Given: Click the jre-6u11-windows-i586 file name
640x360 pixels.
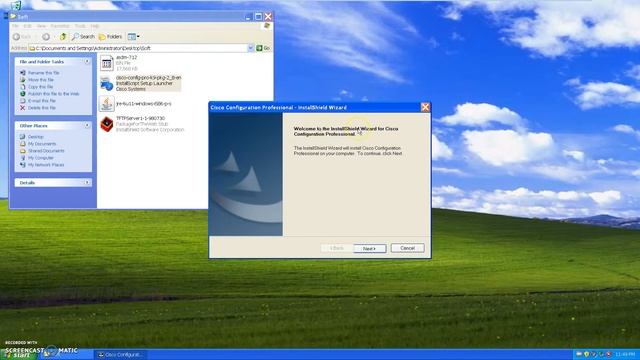Looking at the screenshot, I should (144, 104).
